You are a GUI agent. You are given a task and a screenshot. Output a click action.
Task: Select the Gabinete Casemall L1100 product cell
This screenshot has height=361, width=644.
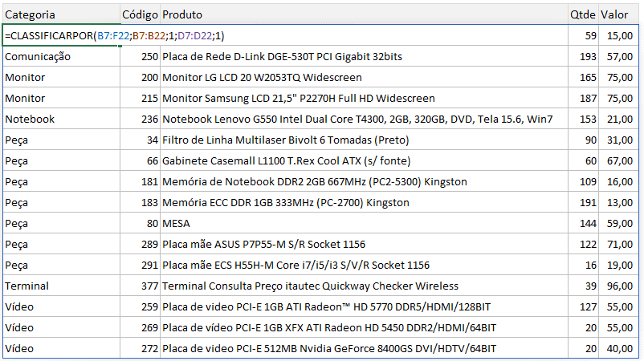364,160
